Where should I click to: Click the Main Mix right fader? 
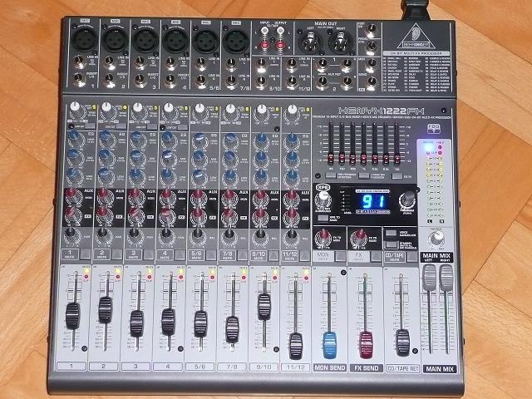pos(446,278)
